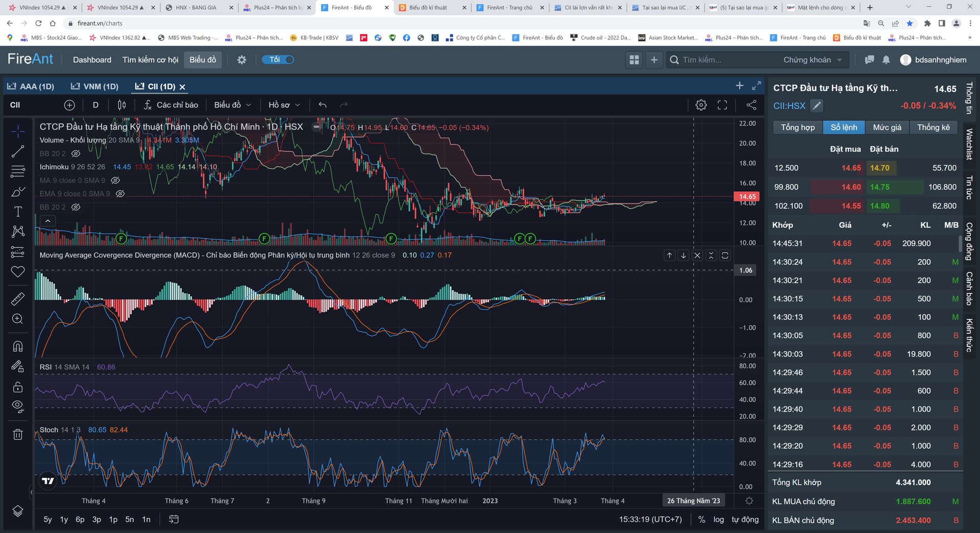The height and width of the screenshot is (533, 980).
Task: Open the Biểu đồ dropdown in chart toolbar
Action: (232, 105)
